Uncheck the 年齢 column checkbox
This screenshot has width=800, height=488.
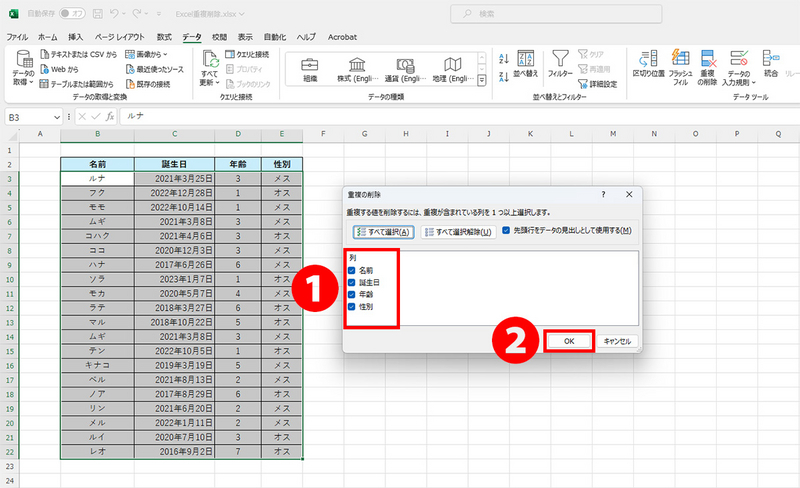click(352, 295)
